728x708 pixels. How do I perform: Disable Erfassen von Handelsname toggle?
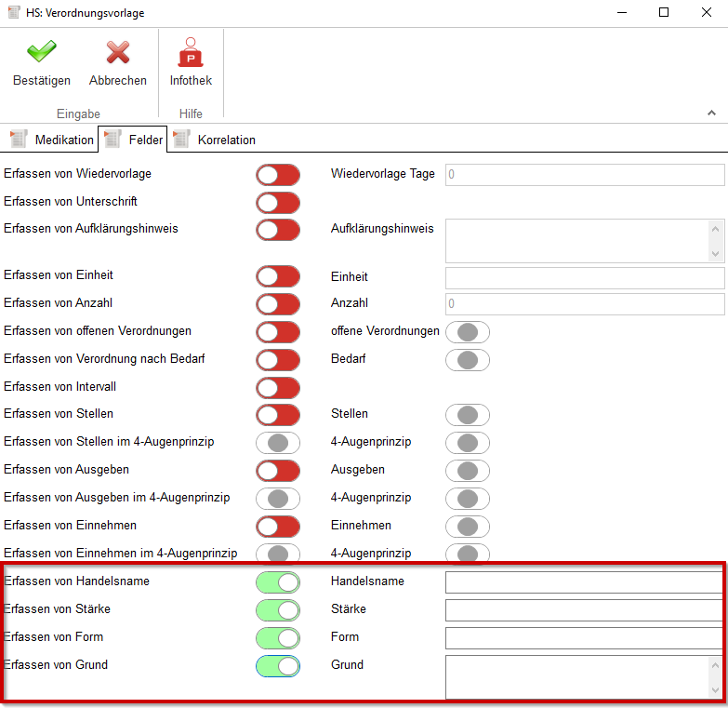click(278, 582)
